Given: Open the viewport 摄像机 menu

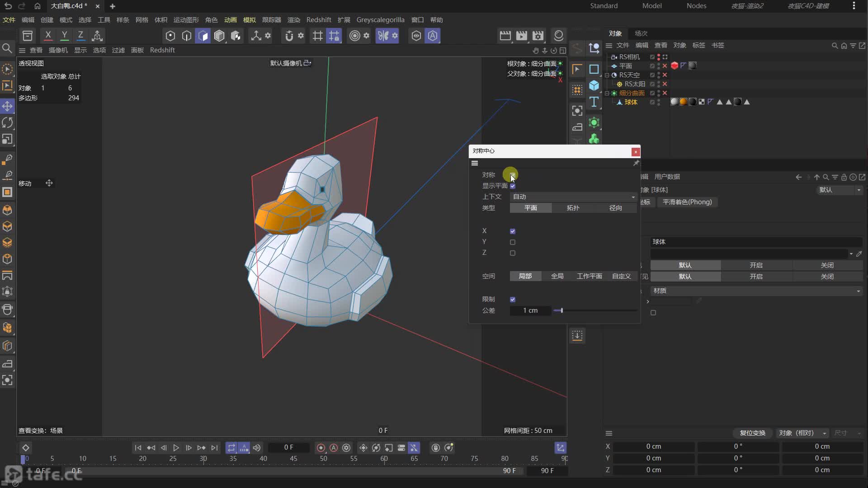Looking at the screenshot, I should [58, 50].
